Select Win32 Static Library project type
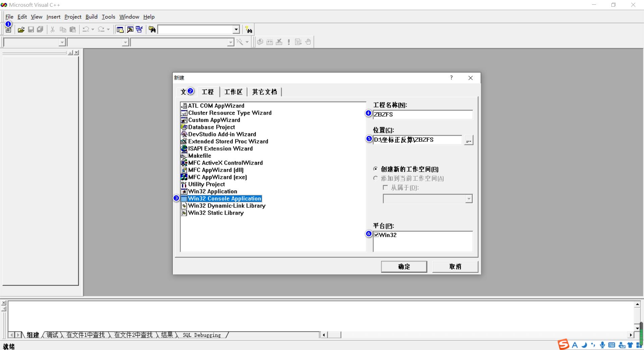644x350 pixels. (212, 213)
